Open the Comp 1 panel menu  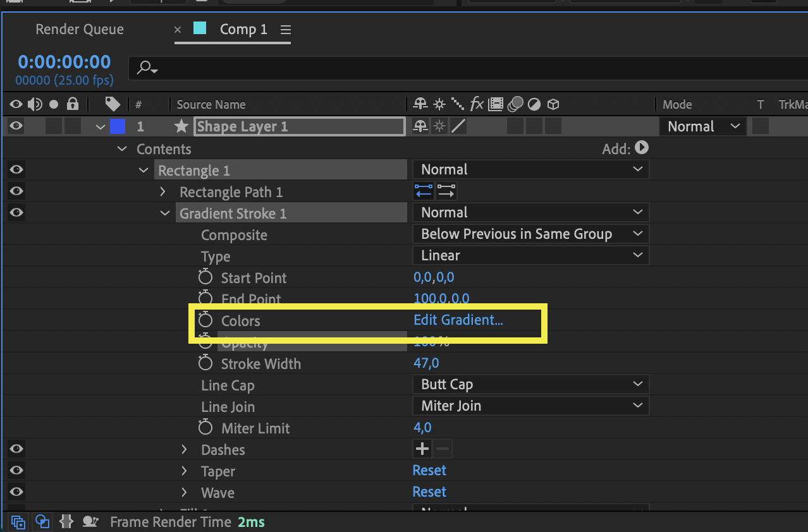286,30
